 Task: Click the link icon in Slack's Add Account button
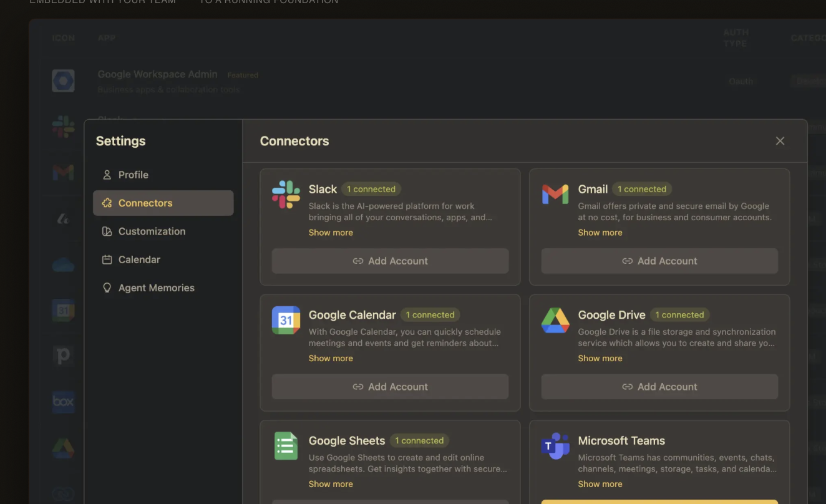[x=358, y=261]
